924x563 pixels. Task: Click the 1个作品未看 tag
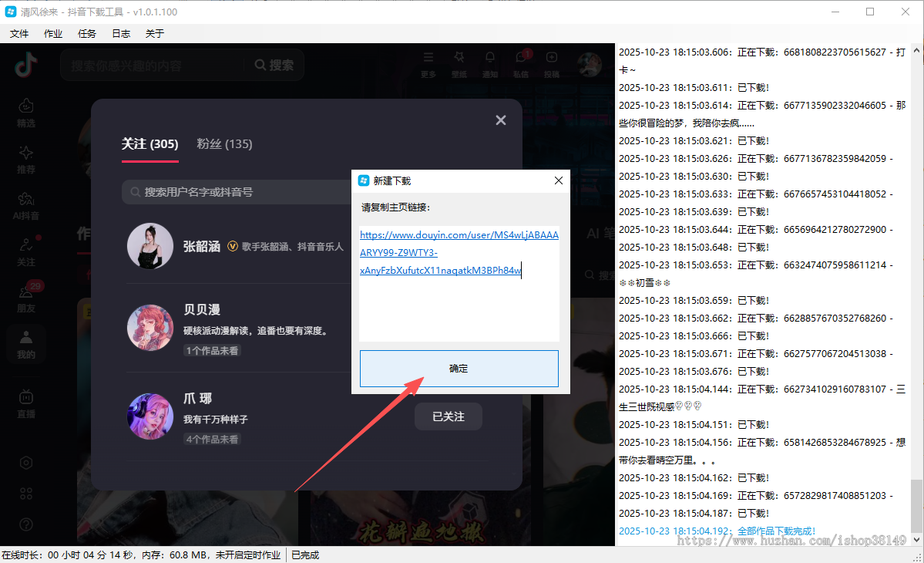(x=212, y=351)
